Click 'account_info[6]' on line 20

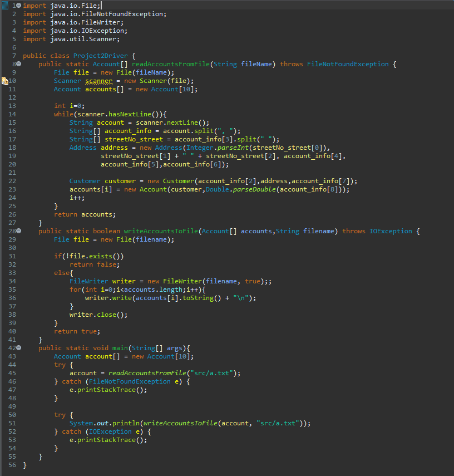192,164
